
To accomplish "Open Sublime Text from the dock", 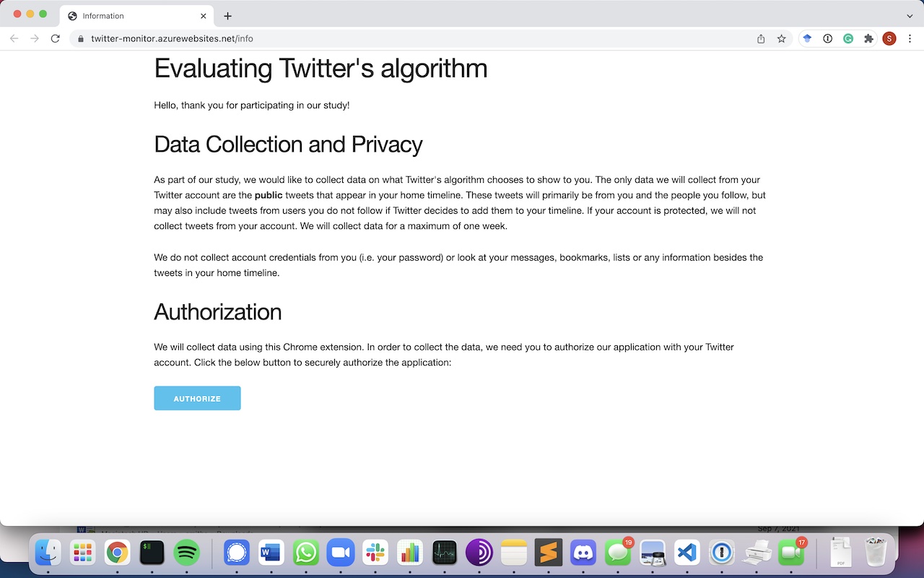I will (x=549, y=553).
